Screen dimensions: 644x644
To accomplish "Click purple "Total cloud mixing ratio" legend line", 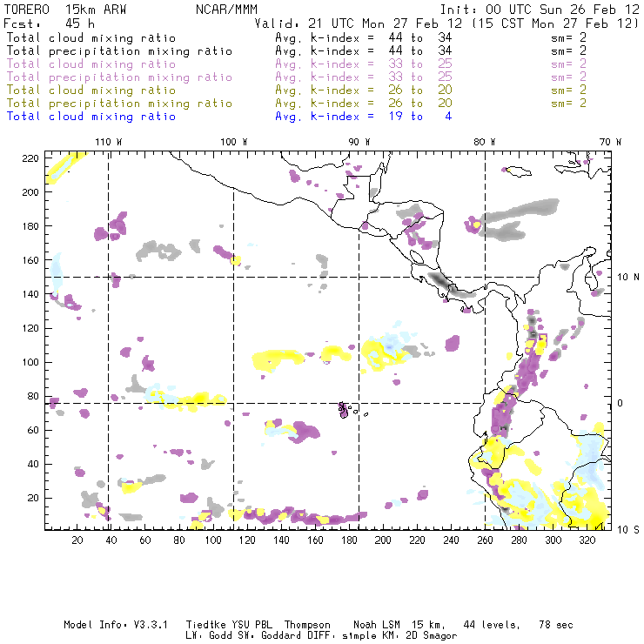I will tap(91, 64).
